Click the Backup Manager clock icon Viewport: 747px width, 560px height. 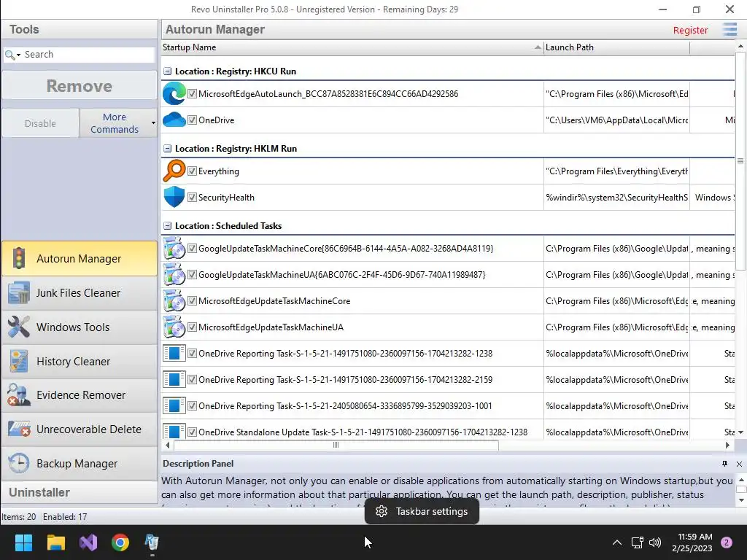[19, 463]
